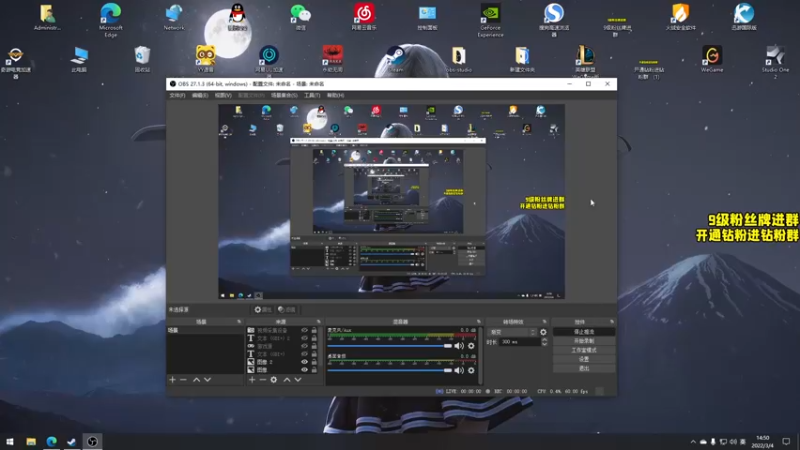Toggle the lock on 图像 2 source
The height and width of the screenshot is (450, 800).
coord(314,362)
